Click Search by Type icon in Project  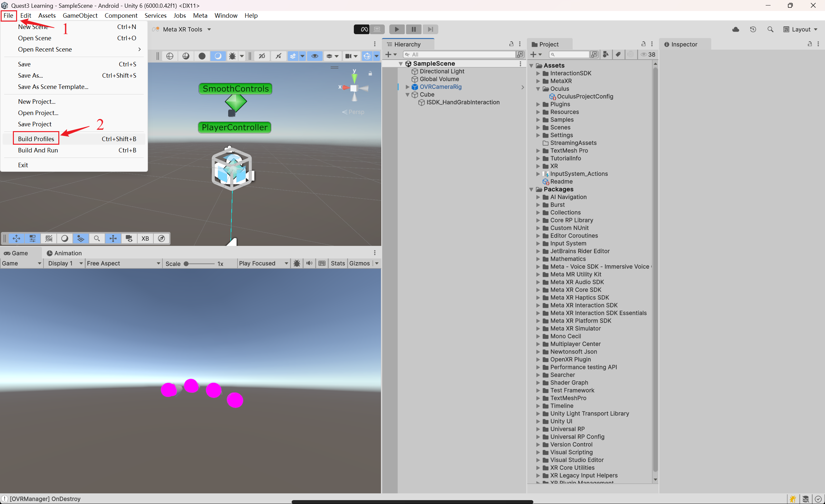click(605, 54)
